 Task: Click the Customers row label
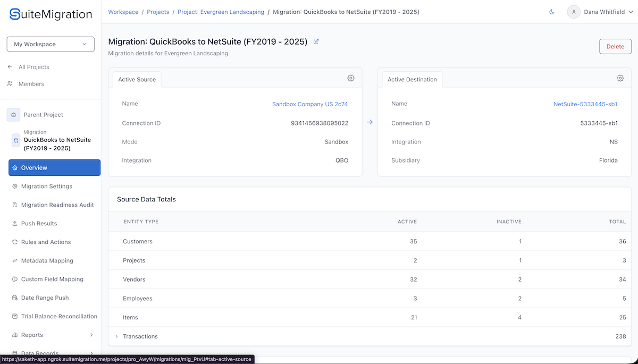click(x=138, y=242)
